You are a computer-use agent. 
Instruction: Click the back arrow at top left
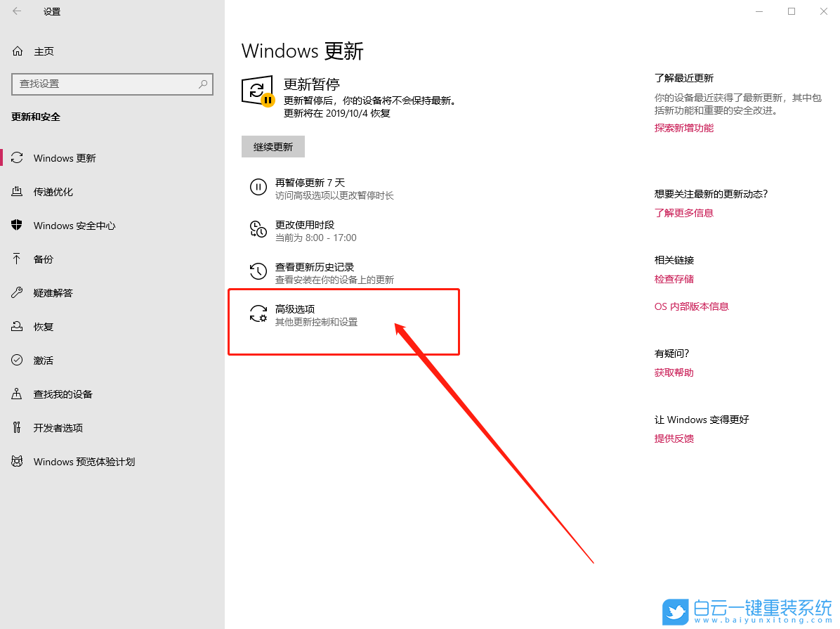(x=17, y=11)
